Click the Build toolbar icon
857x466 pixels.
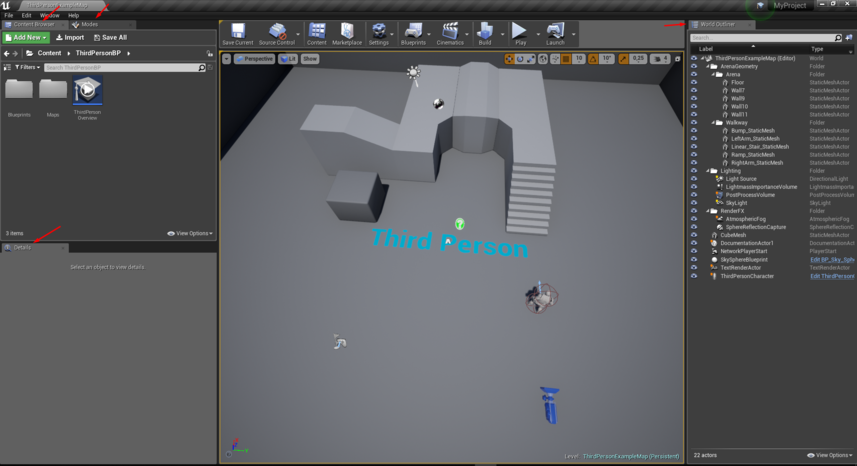(x=485, y=34)
